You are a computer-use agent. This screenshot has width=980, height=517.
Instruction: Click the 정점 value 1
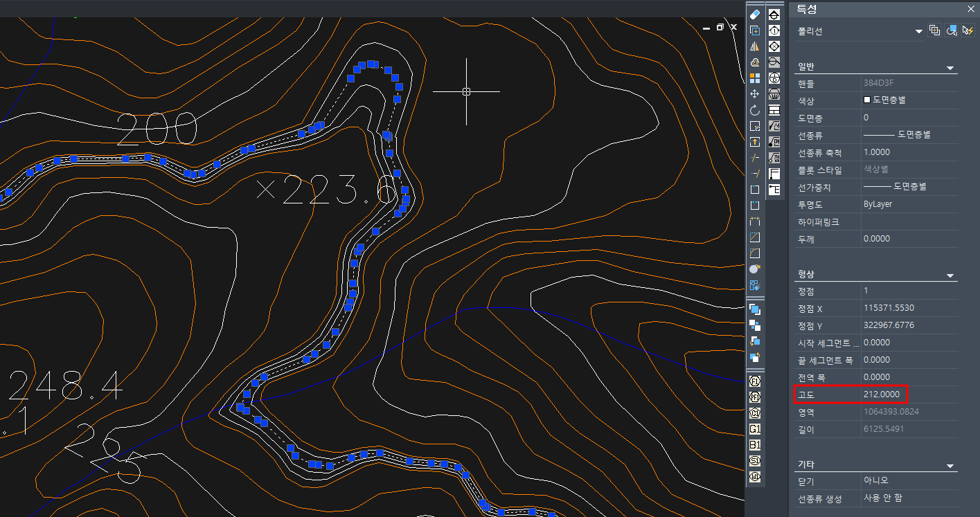[x=910, y=291]
